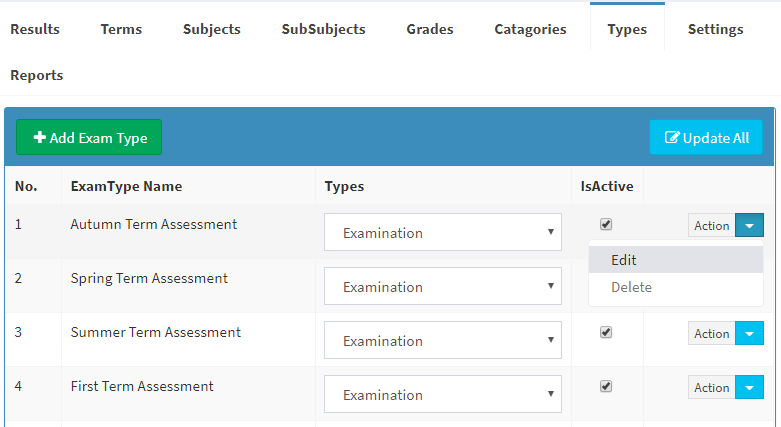Open the Types select for First Term Assessment
The width and height of the screenshot is (781, 427).
(443, 394)
